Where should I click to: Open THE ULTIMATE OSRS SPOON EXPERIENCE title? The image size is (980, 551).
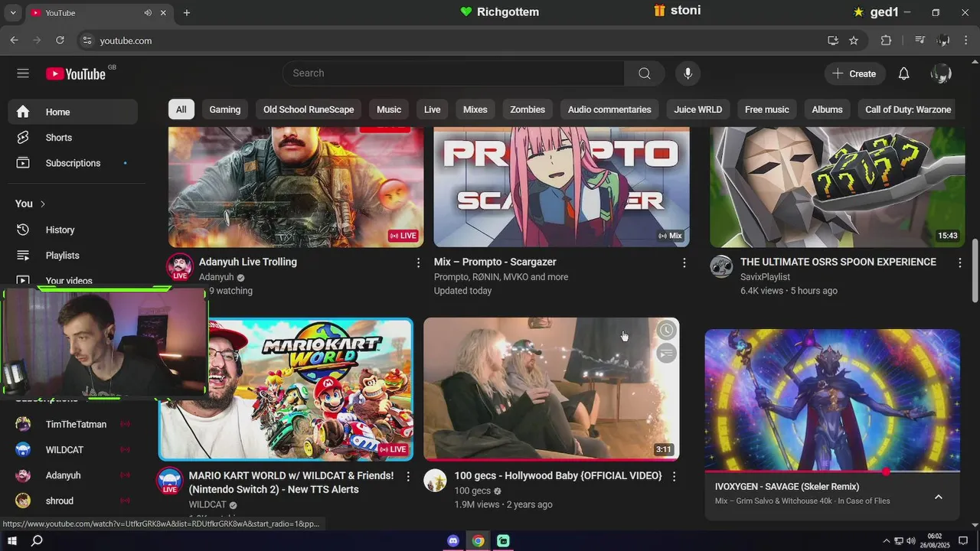tap(838, 262)
